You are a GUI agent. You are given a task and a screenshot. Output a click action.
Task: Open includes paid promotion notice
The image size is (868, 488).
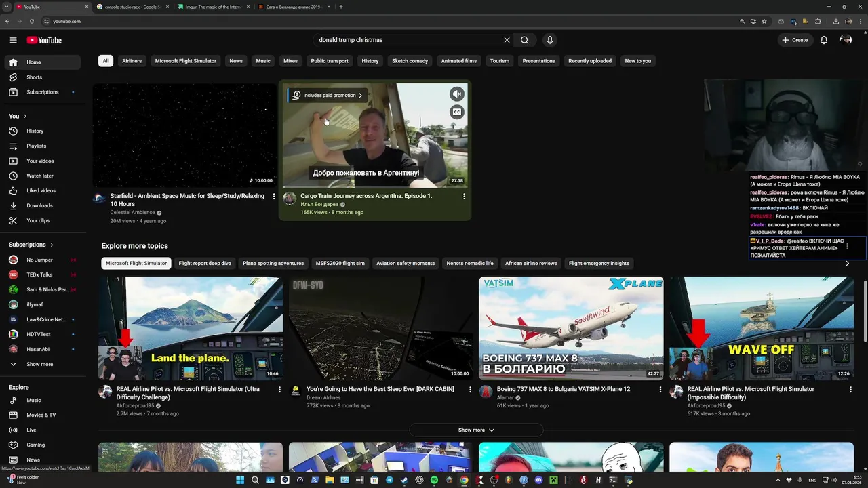click(x=327, y=96)
